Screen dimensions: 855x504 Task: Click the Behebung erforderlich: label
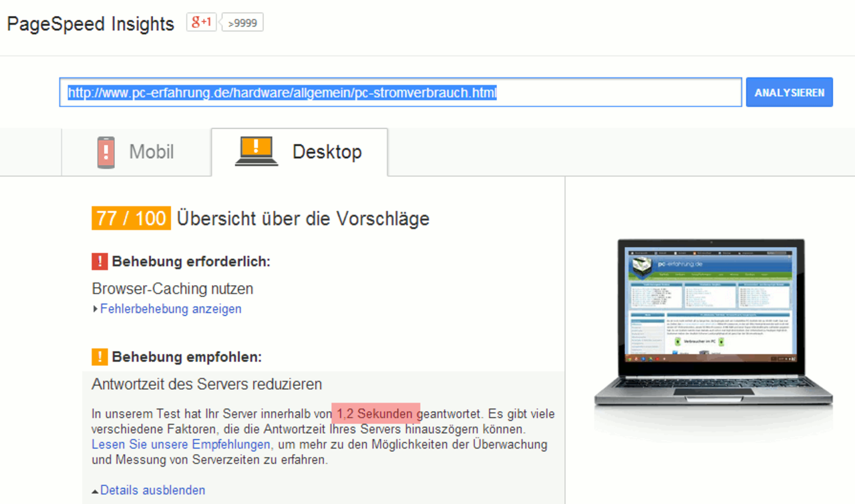(191, 262)
